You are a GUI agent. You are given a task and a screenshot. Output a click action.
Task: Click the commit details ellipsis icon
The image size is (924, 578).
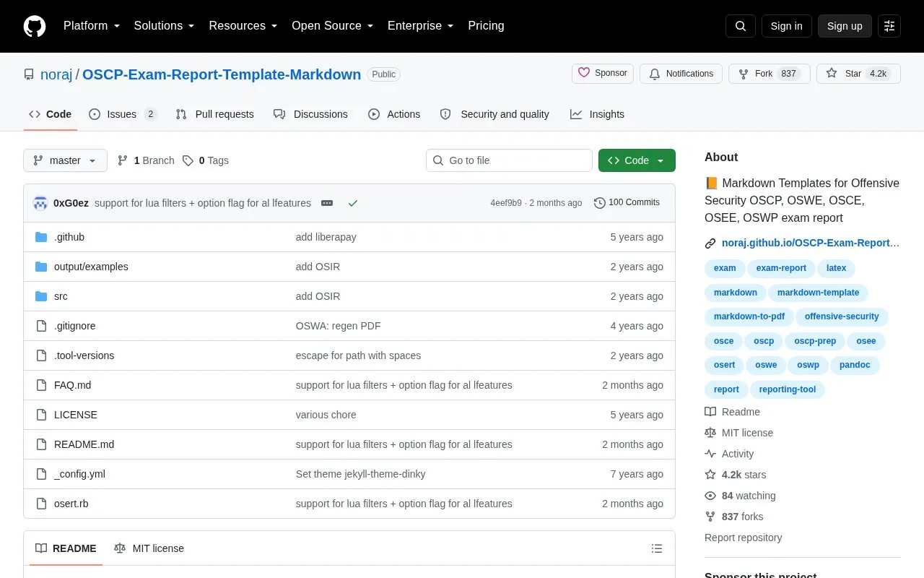(x=327, y=203)
